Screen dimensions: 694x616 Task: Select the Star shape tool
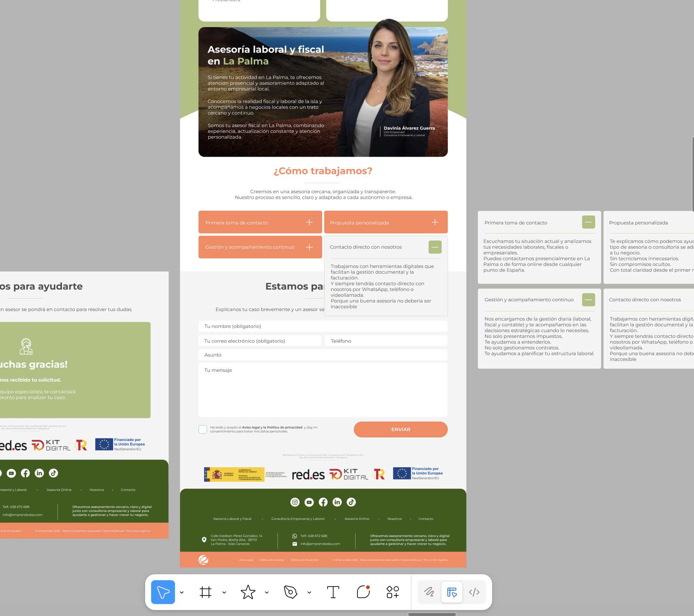click(x=248, y=592)
